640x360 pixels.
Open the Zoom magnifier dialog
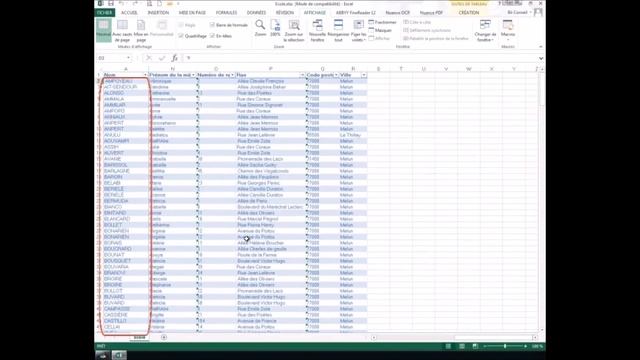260,28
